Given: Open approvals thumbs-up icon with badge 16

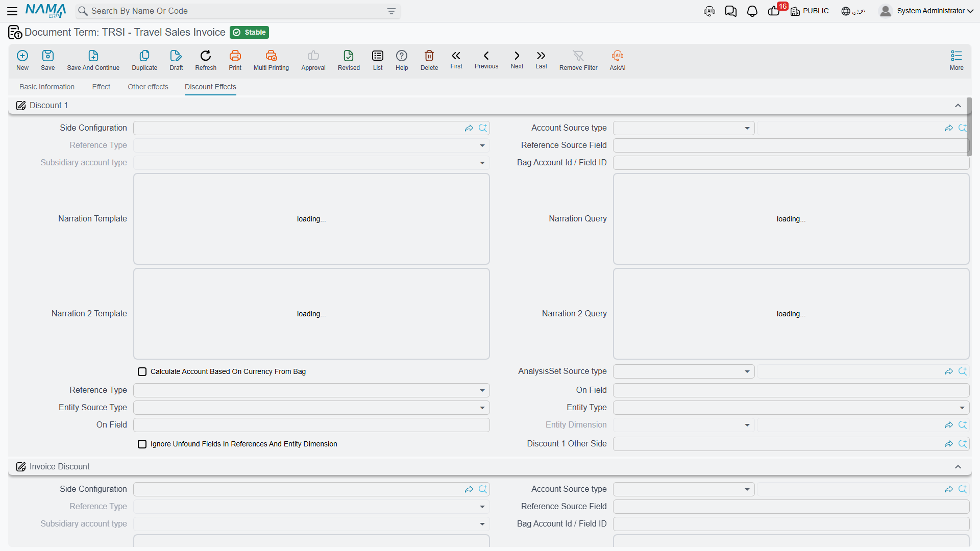Looking at the screenshot, I should [x=774, y=11].
